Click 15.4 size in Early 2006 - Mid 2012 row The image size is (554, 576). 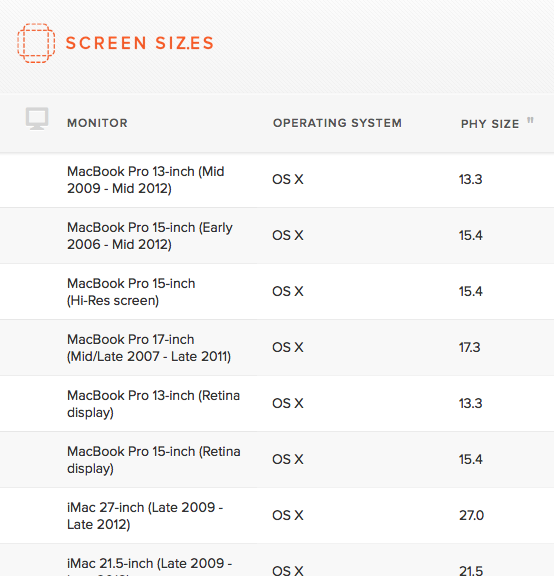pos(471,235)
